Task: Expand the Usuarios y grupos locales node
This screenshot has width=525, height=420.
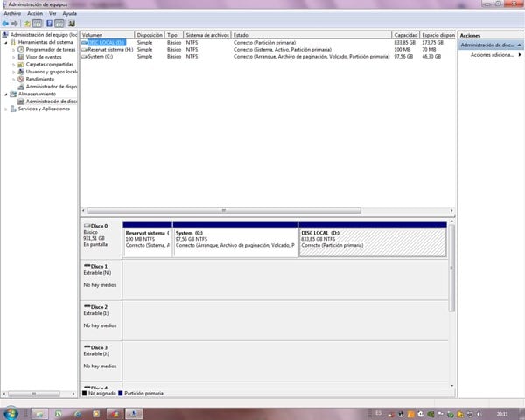Action: click(13, 72)
